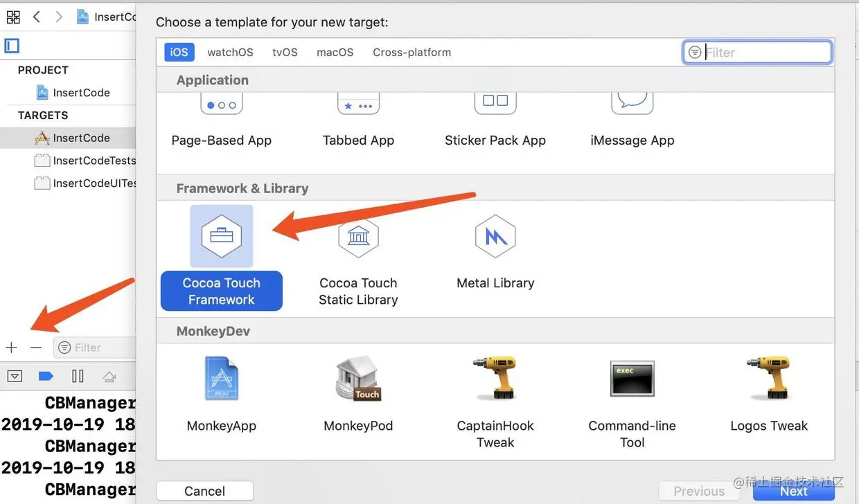Focus the targets Filter field
The width and height of the screenshot is (859, 504).
click(x=95, y=348)
